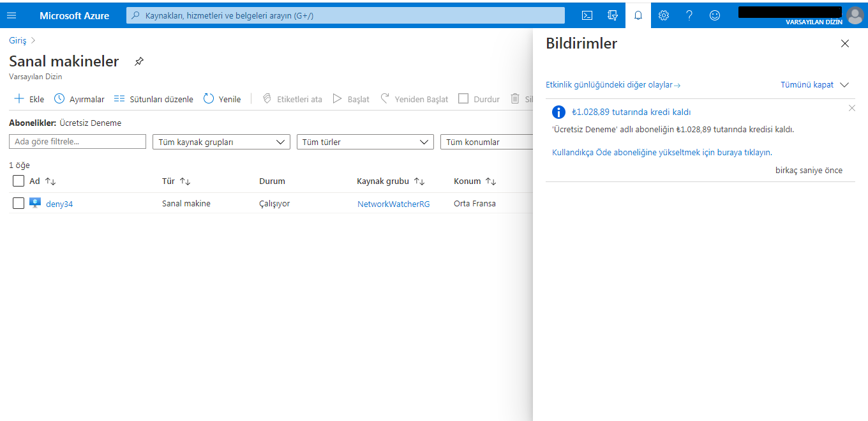The width and height of the screenshot is (868, 421).
Task: Click the trash can delete icon
Action: 515,99
